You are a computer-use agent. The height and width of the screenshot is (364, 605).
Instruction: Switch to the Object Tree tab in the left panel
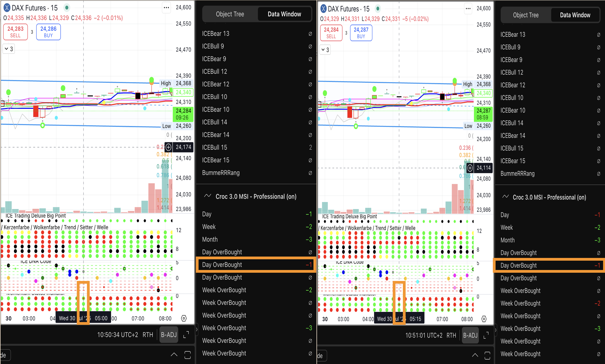click(x=230, y=14)
